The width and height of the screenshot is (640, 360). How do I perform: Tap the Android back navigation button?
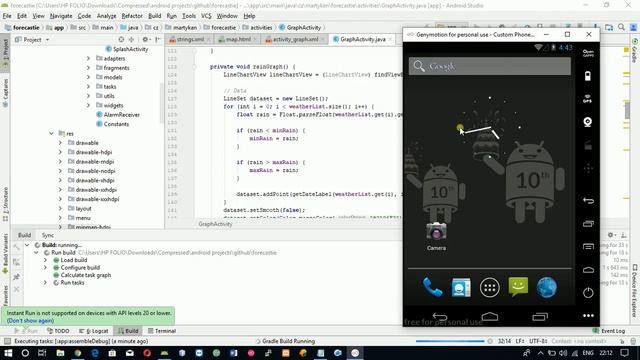[440, 317]
